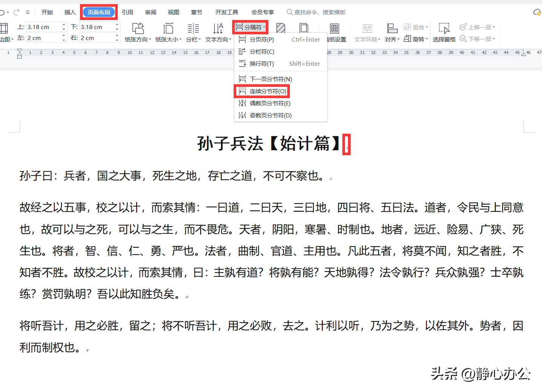Choose 下一页分节符(N) menu entry
This screenshot has width=542, height=392.
tap(270, 79)
